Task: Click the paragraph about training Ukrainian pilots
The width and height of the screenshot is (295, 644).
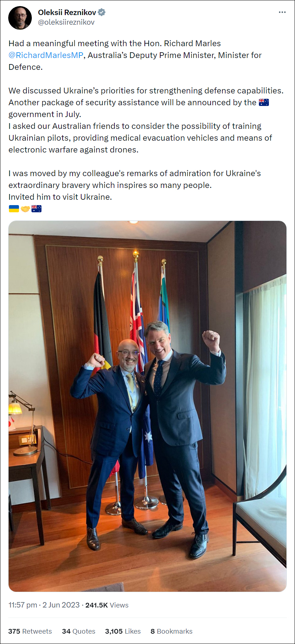Action: click(x=140, y=138)
